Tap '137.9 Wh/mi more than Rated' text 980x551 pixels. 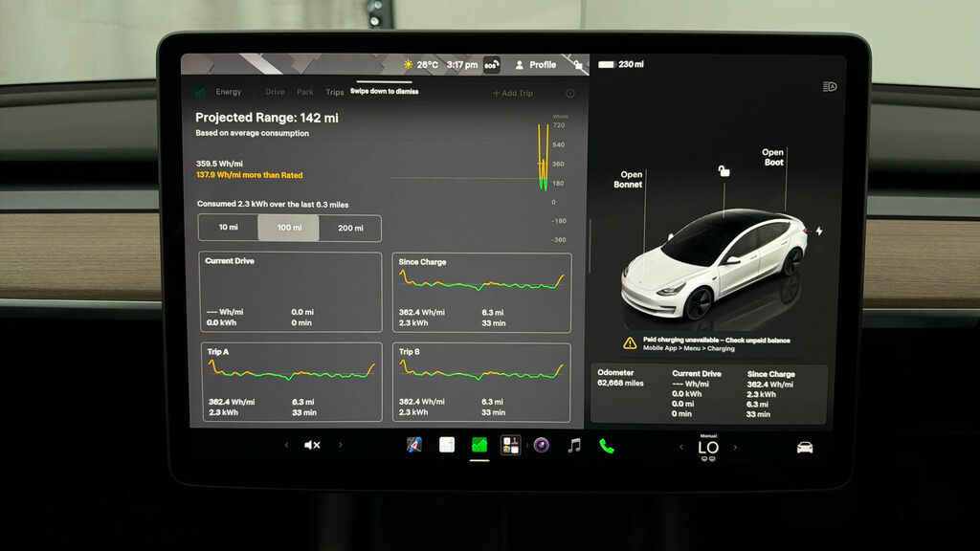pos(250,175)
